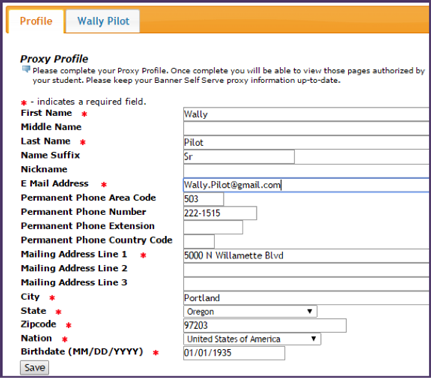Click into the Last Name field

(x=306, y=142)
